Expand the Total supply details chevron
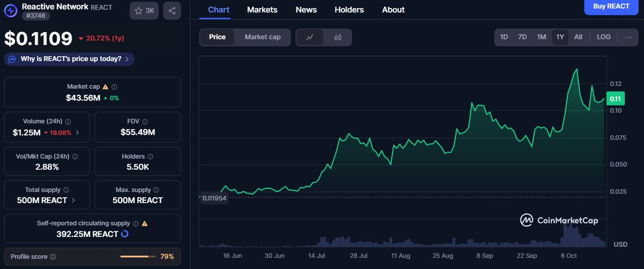Screen dimensions: 644x269 pos(73,200)
